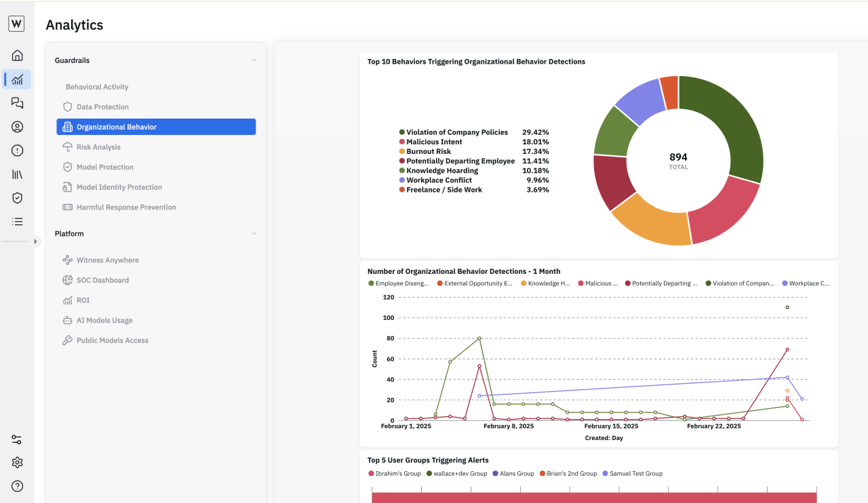Screen dimensions: 868x503
Task: Open the settings gear icon
Action: (18, 462)
